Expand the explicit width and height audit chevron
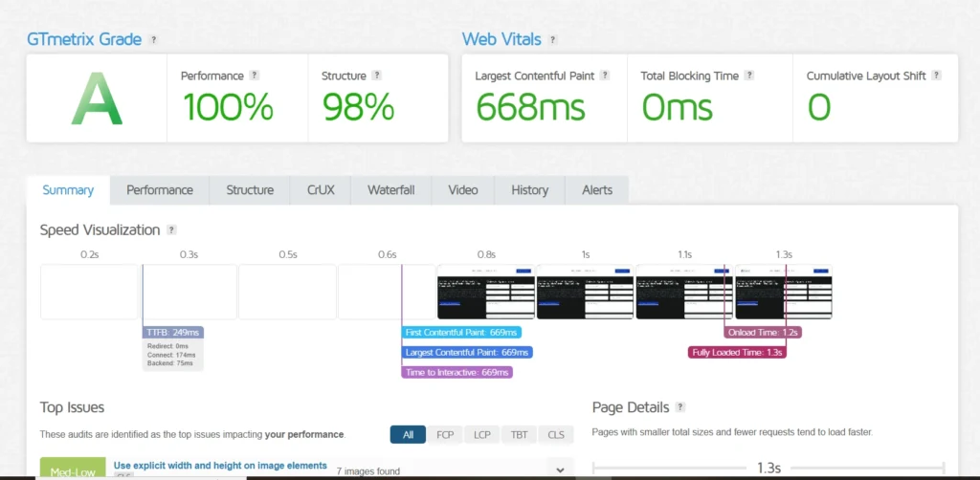Viewport: 980px width, 480px height. pos(559,469)
